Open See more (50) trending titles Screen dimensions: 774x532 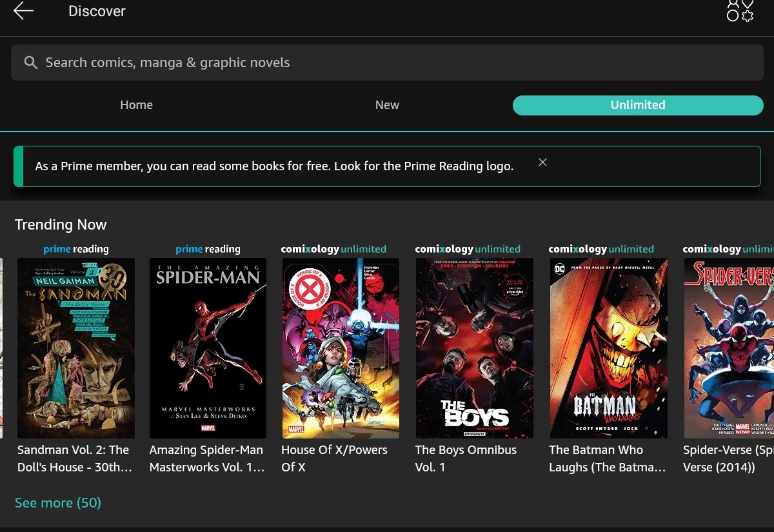tap(58, 502)
